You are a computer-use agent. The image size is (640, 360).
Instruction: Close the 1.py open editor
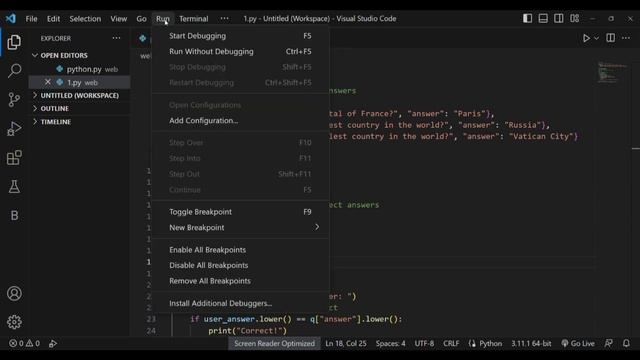[48, 82]
